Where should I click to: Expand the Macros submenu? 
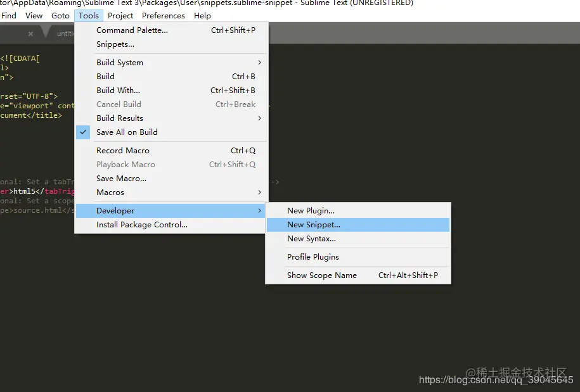tap(171, 193)
